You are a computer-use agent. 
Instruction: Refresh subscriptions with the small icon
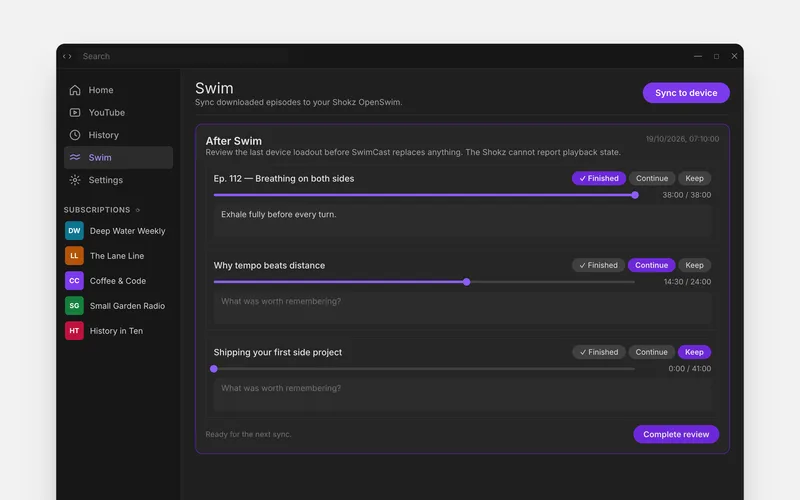pos(138,210)
